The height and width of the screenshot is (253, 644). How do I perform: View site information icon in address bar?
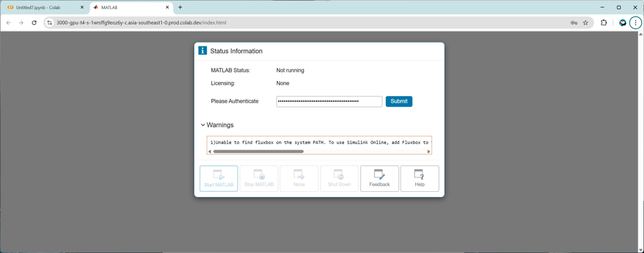[x=50, y=23]
